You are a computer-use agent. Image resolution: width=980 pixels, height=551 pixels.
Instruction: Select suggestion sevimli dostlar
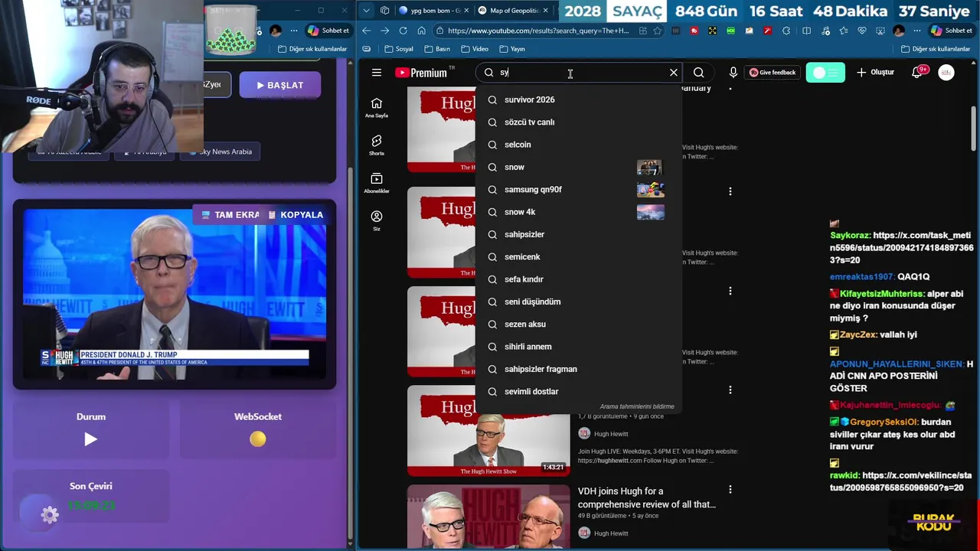[578, 392]
